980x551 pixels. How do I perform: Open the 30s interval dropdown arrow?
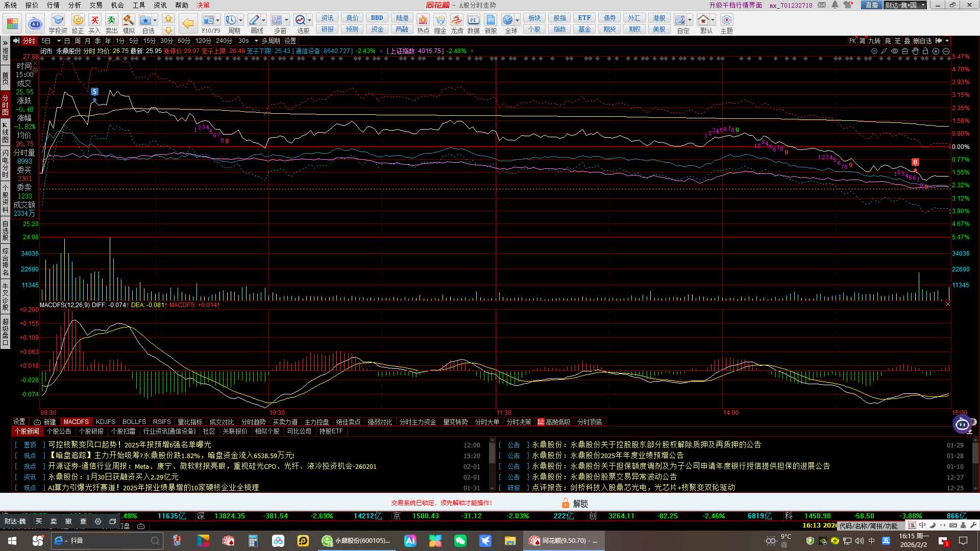[x=256, y=41]
